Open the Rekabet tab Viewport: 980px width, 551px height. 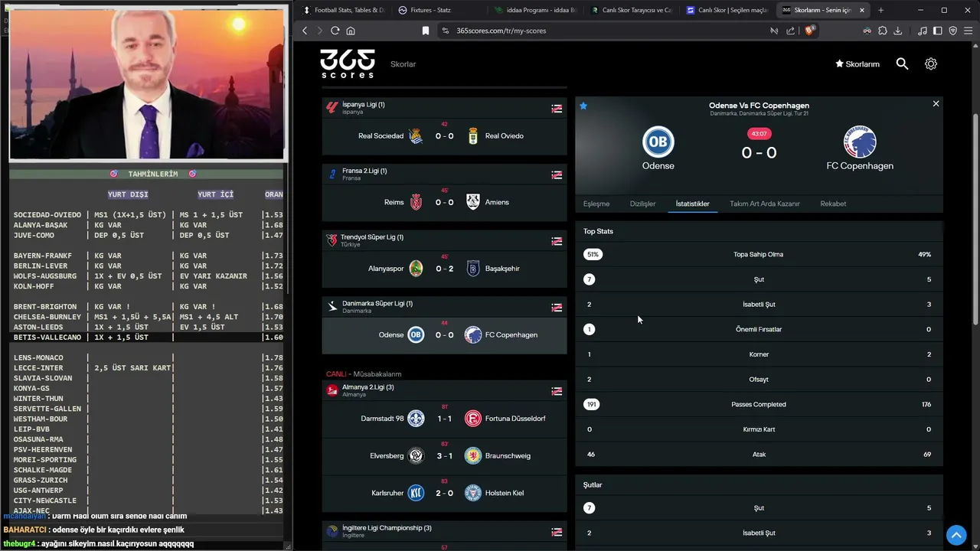pyautogui.click(x=833, y=204)
